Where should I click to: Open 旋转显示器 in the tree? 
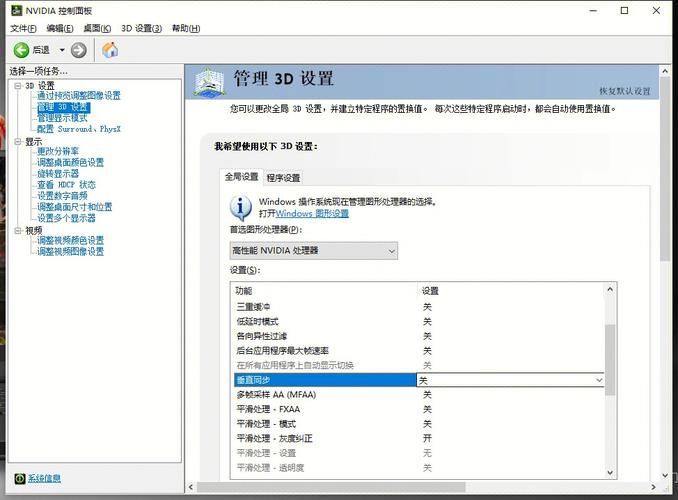[x=58, y=174]
